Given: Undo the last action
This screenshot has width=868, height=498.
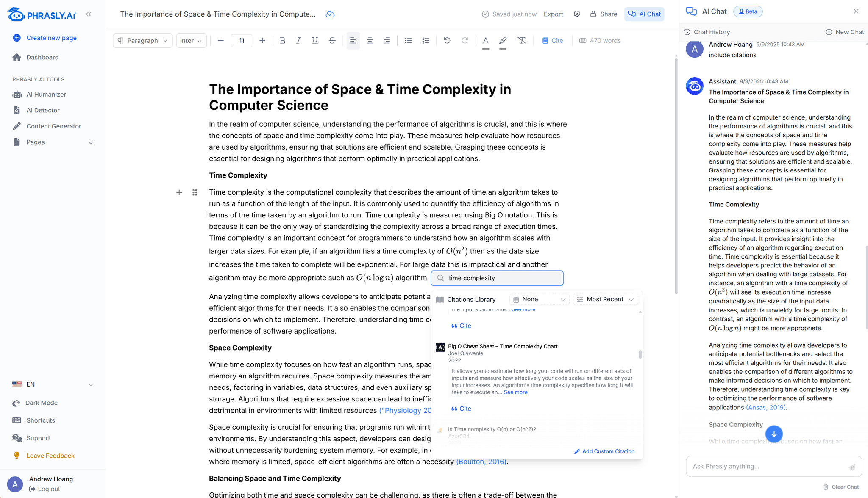Looking at the screenshot, I should tap(447, 41).
